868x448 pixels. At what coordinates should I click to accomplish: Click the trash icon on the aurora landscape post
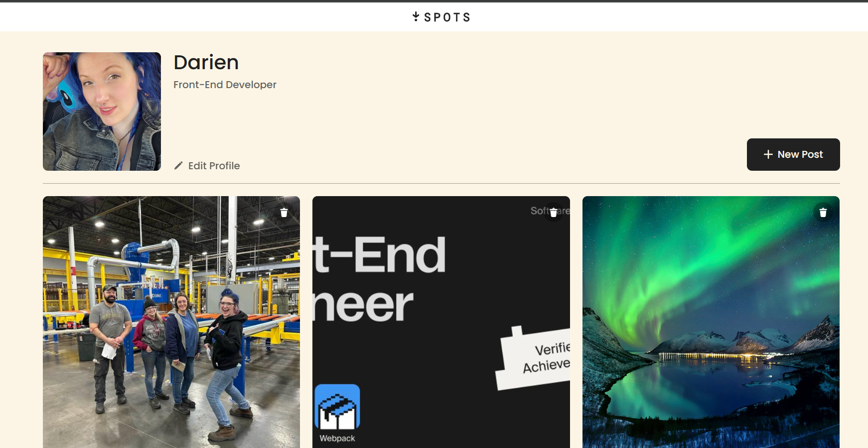click(x=823, y=212)
